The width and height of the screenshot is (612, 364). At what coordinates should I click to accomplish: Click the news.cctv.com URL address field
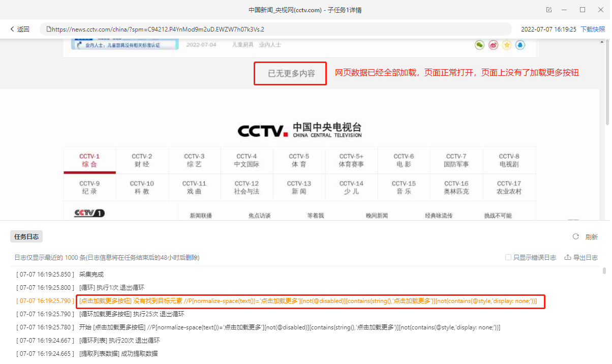point(276,29)
